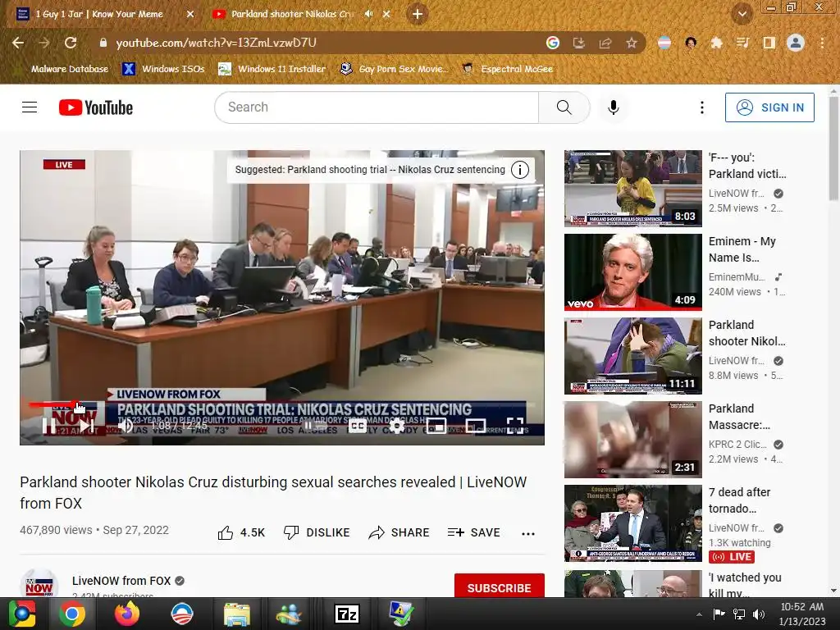Go to the YouTube home logo
The height and width of the screenshot is (630, 840).
tap(95, 107)
